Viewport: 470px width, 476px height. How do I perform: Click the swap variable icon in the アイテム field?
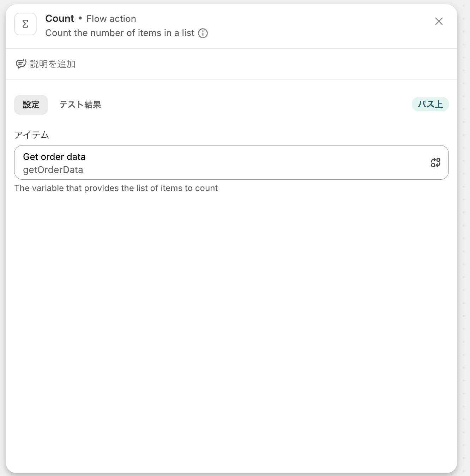[x=436, y=162]
